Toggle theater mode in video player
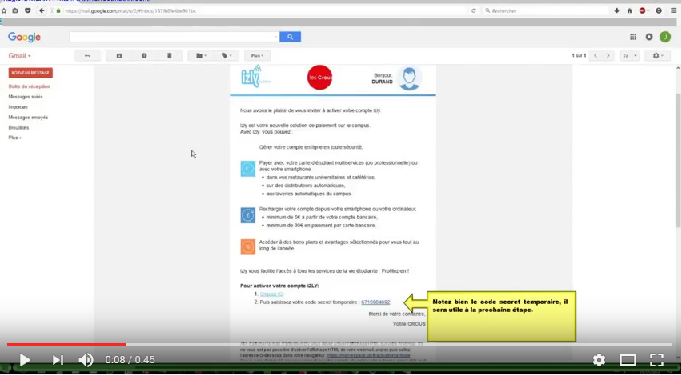The width and height of the screenshot is (681, 375). [628, 359]
